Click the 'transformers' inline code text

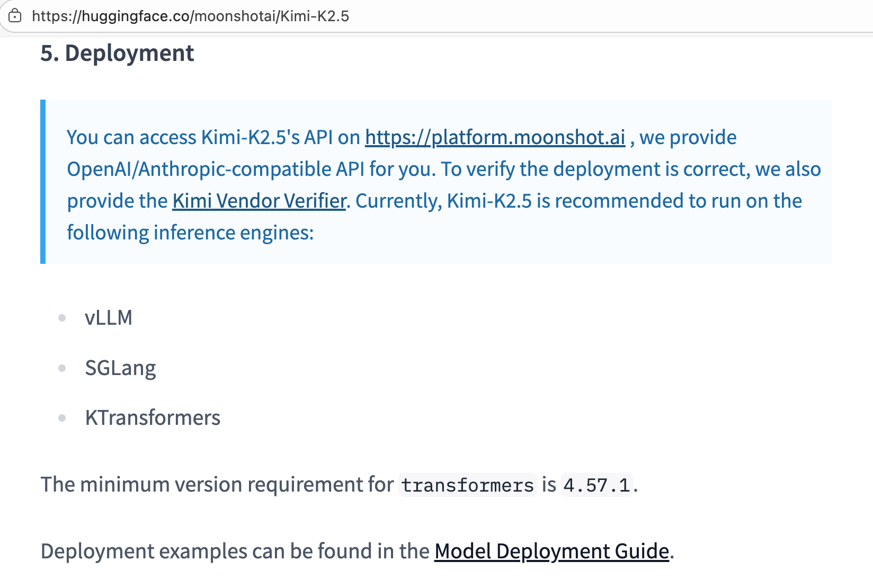pos(468,485)
